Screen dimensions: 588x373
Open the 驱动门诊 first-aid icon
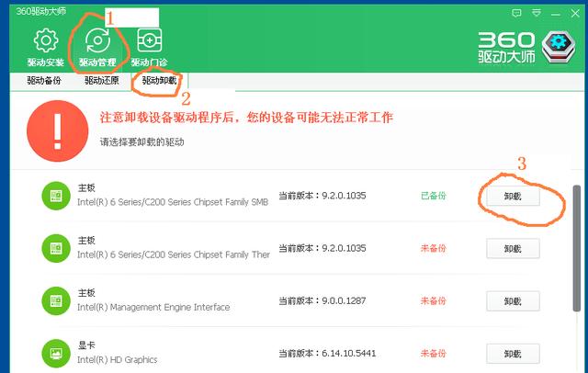[x=149, y=40]
